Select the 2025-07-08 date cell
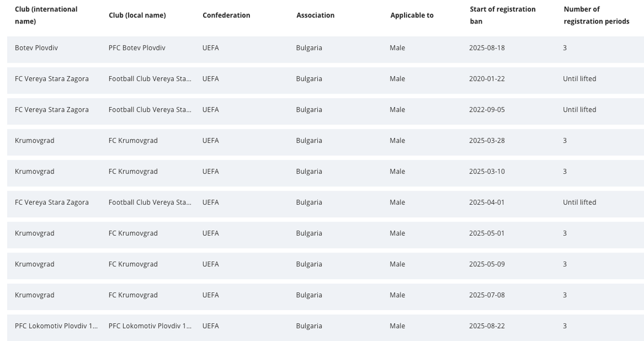 coord(487,295)
